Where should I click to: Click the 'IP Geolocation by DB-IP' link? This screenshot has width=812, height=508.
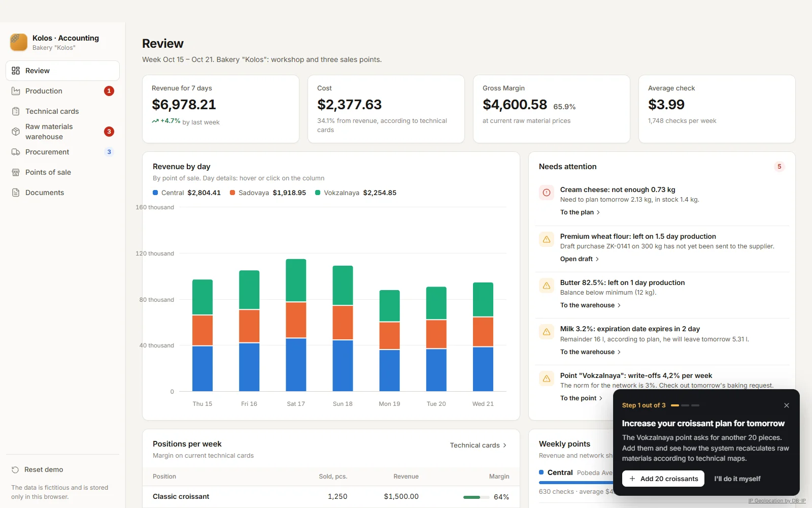point(777,501)
